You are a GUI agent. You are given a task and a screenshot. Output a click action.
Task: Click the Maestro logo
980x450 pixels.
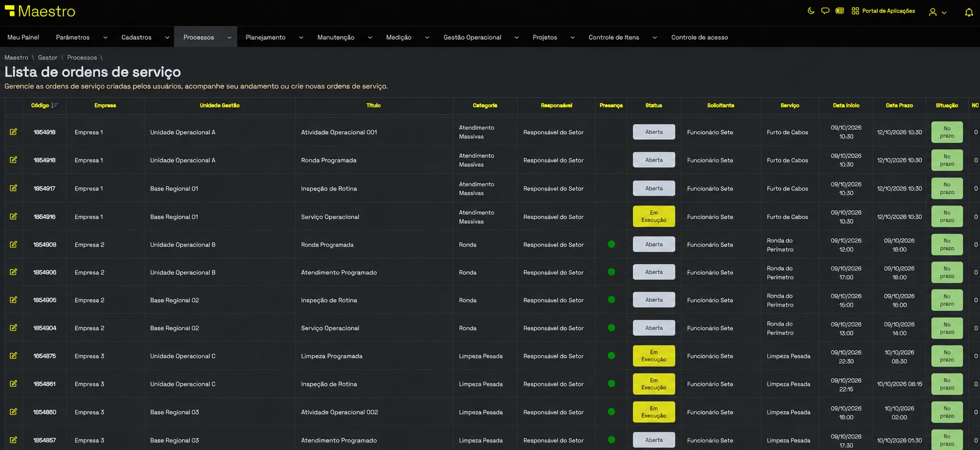(40, 11)
